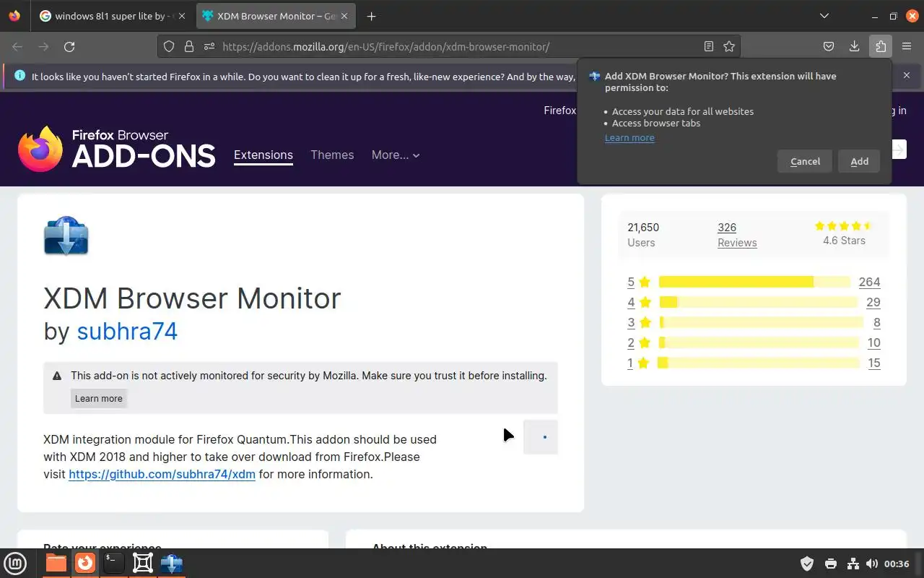Open the Extensions navigation item
The height and width of the screenshot is (578, 924).
tap(263, 155)
